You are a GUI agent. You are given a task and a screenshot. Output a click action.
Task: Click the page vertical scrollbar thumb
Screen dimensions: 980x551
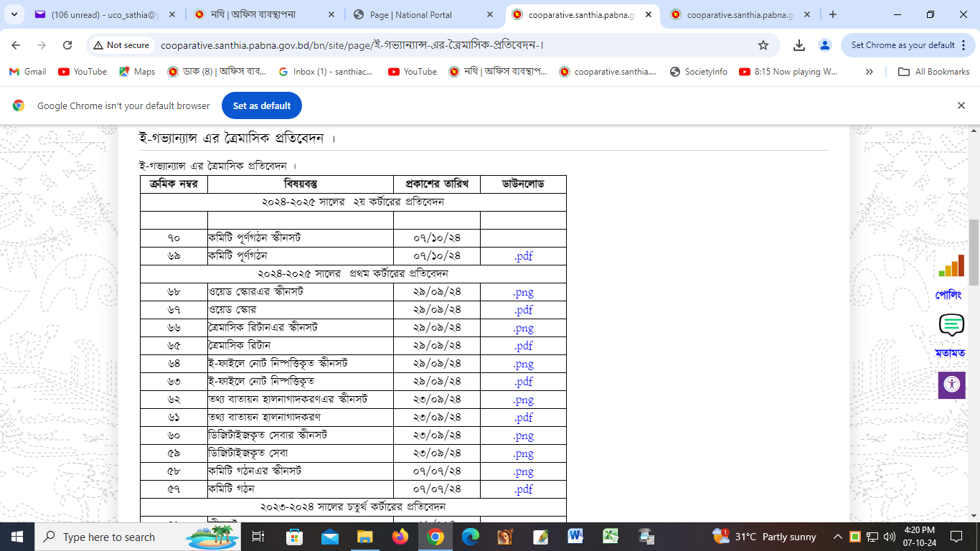974,251
